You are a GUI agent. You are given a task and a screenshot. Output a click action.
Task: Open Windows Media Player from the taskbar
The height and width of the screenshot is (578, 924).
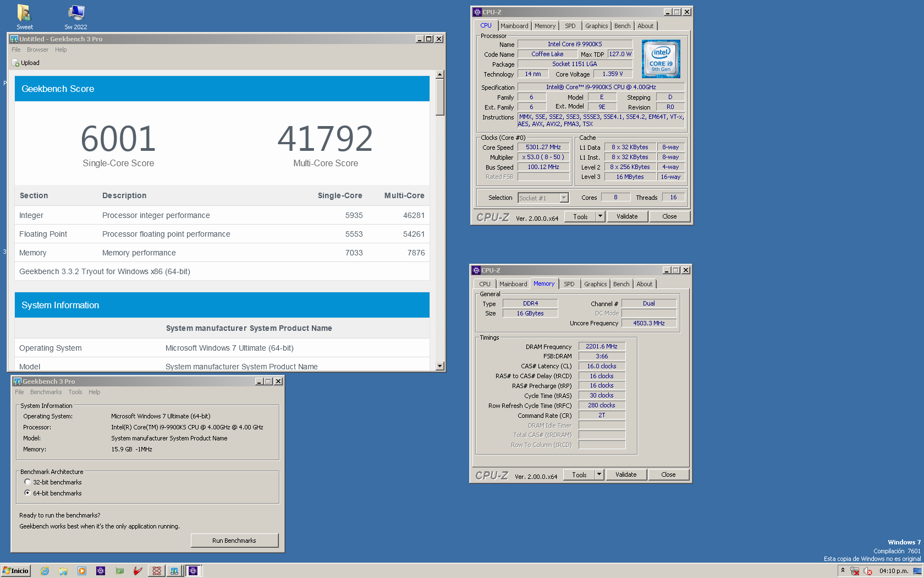82,571
